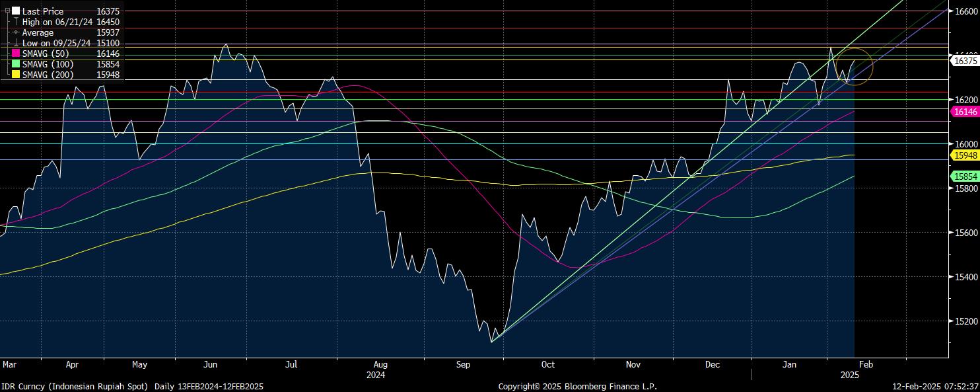Click the green 15854 axis value tag
Image resolution: width=980 pixels, height=392 pixels.
click(965, 176)
